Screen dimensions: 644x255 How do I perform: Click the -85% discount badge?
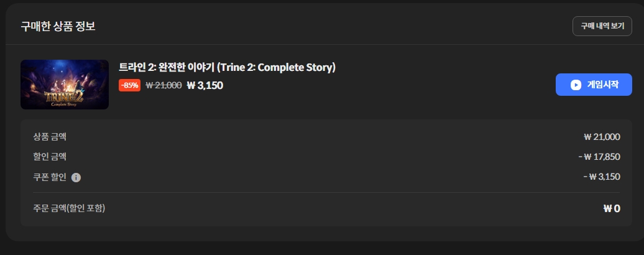[129, 85]
